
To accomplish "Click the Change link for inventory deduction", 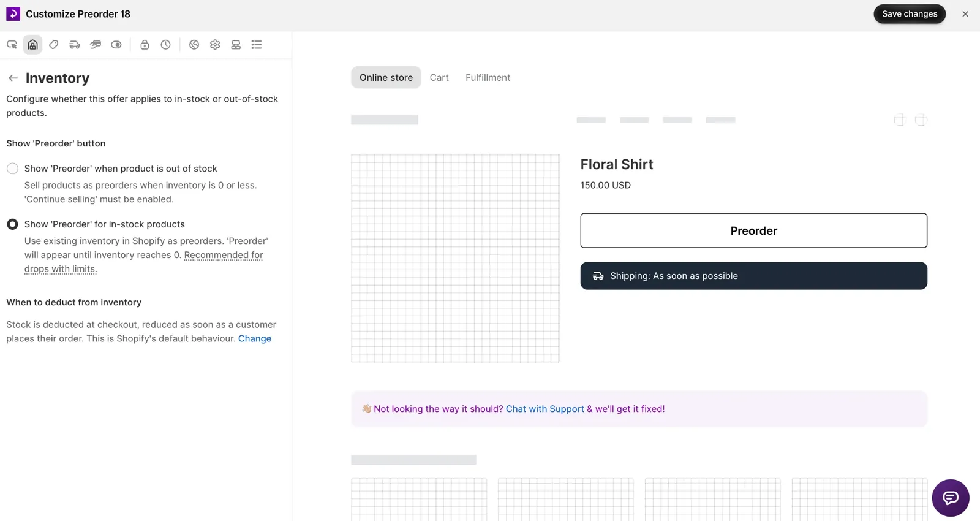I will tap(255, 339).
